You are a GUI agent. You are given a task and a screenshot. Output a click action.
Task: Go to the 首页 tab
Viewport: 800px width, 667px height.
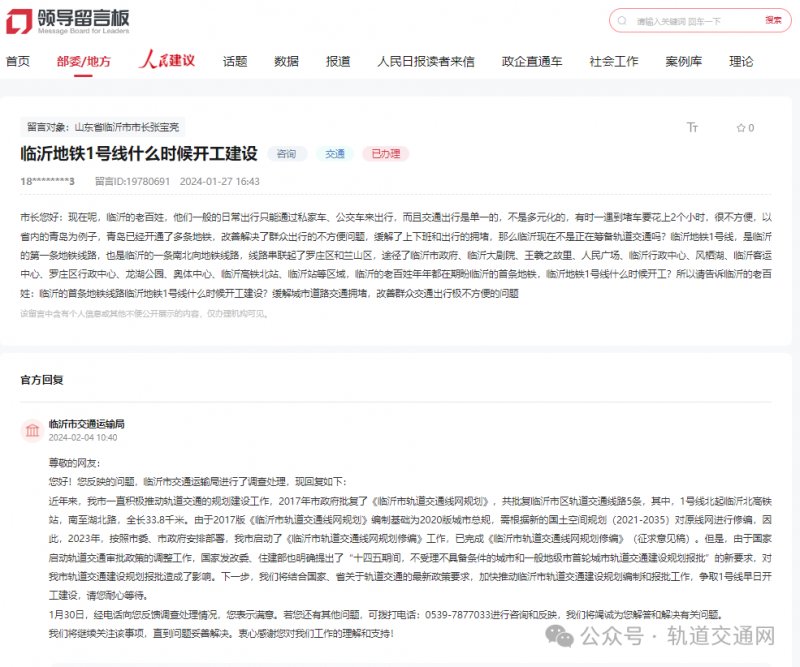[18, 61]
